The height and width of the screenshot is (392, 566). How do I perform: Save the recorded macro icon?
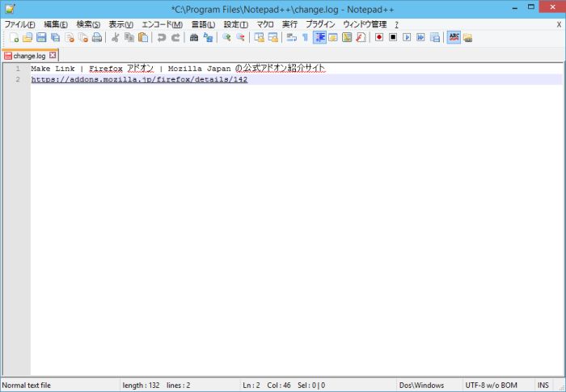(x=435, y=37)
